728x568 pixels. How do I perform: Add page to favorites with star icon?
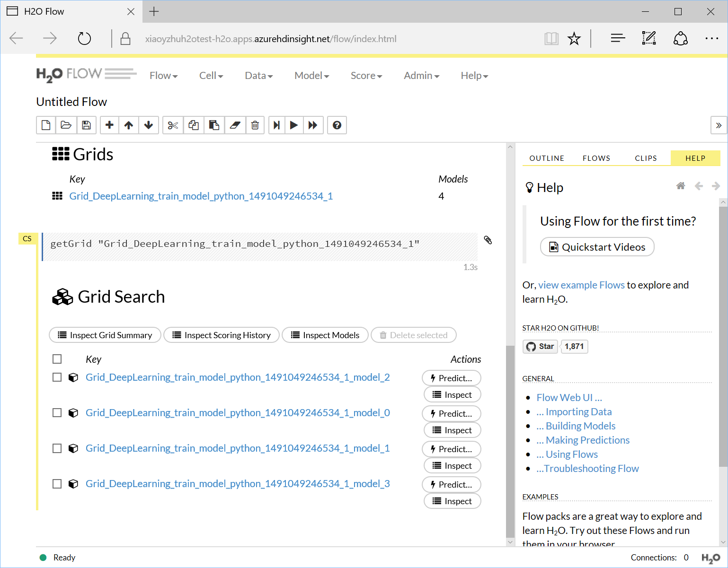point(574,38)
